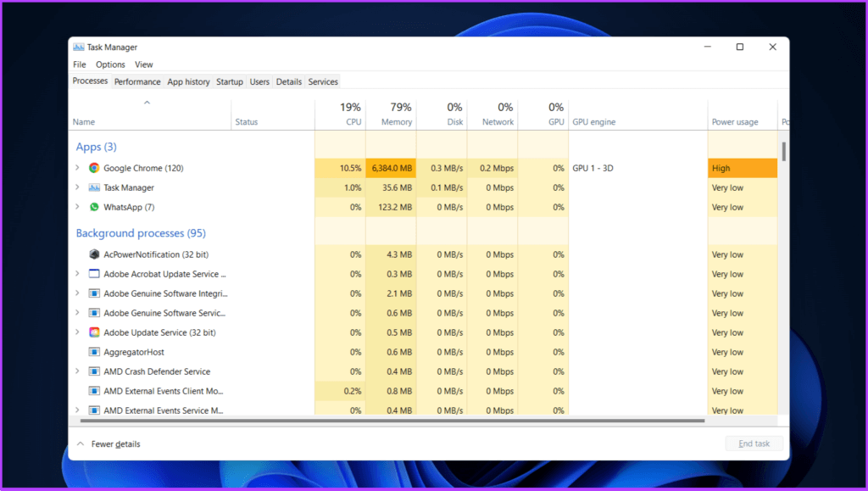Click the AcPowerNotification process icon
The height and width of the screenshot is (491, 868).
pyautogui.click(x=94, y=254)
